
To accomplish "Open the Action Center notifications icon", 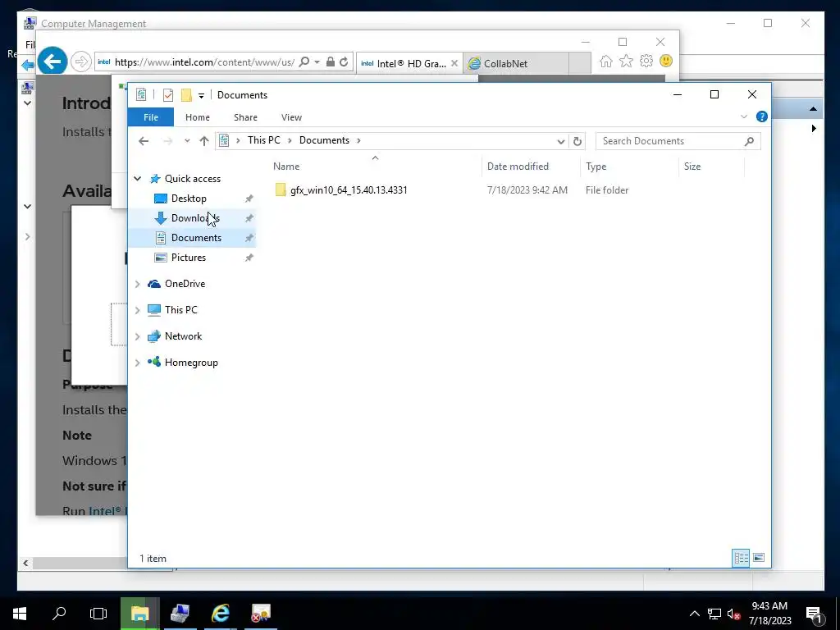I will pos(814,614).
